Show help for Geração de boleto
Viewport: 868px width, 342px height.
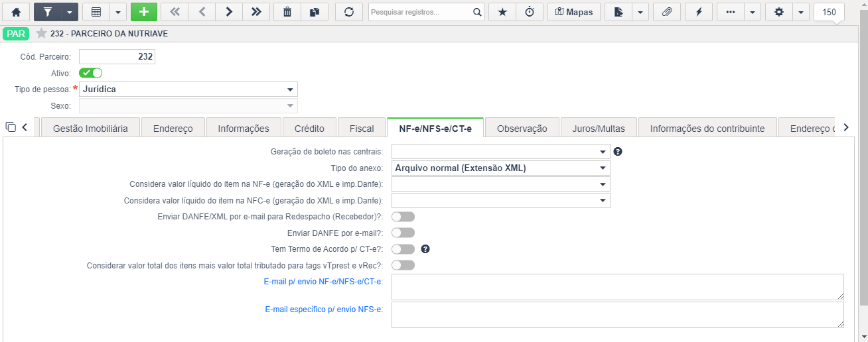(x=618, y=151)
